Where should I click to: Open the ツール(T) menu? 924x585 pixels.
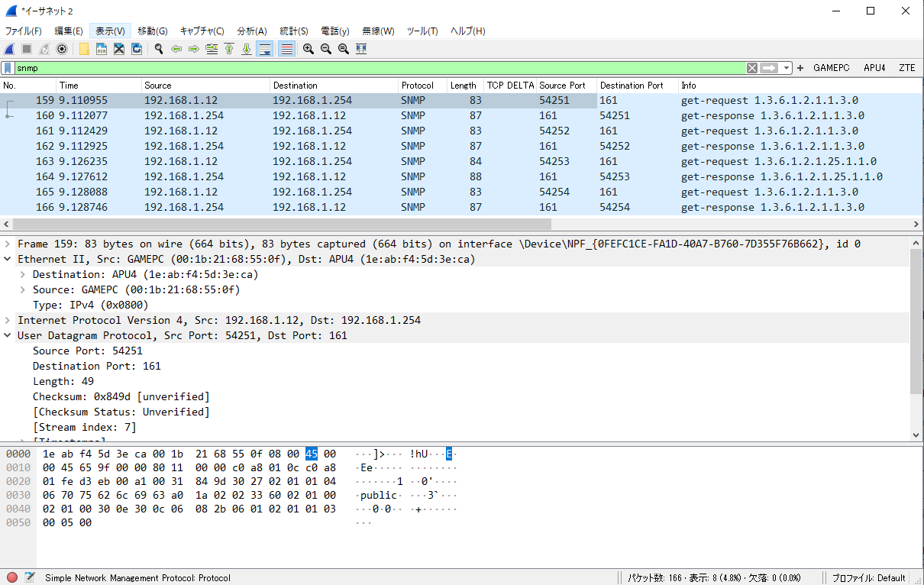422,31
